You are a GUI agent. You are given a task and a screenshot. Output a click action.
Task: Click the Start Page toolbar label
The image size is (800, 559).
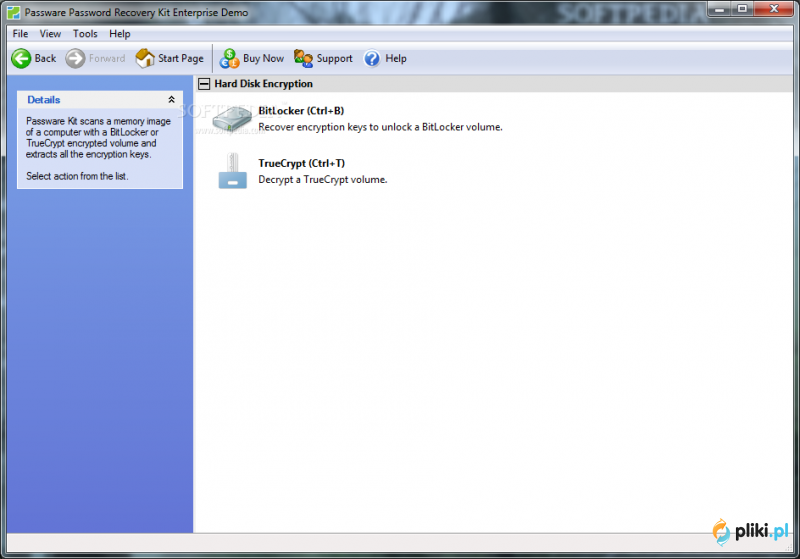tap(181, 59)
